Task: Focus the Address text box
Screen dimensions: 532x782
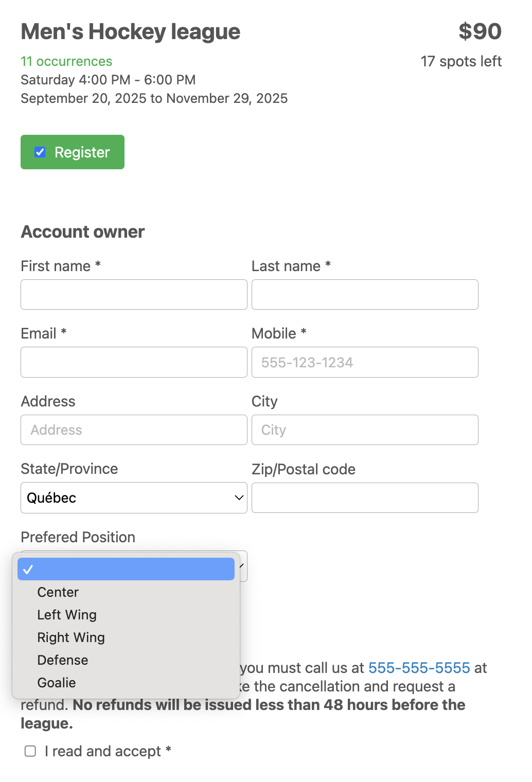Action: coord(134,430)
